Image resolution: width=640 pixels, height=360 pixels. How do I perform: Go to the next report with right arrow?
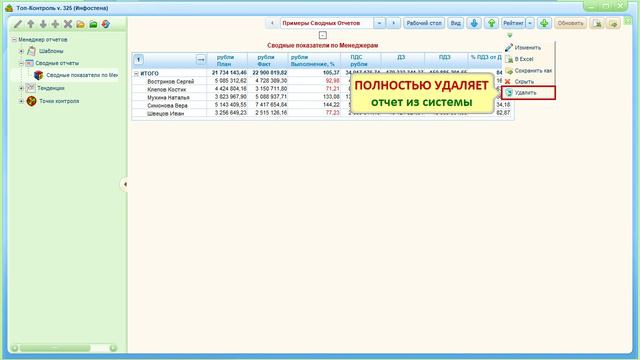coord(393,23)
